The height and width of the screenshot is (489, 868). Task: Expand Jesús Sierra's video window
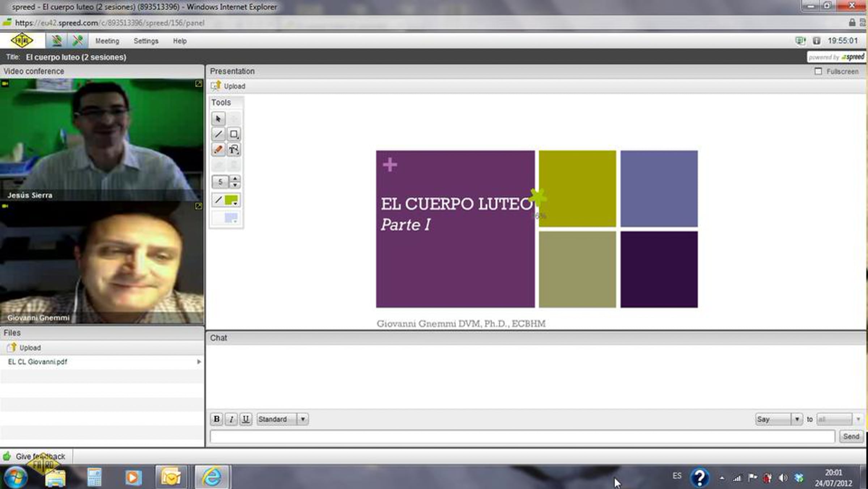pyautogui.click(x=199, y=83)
